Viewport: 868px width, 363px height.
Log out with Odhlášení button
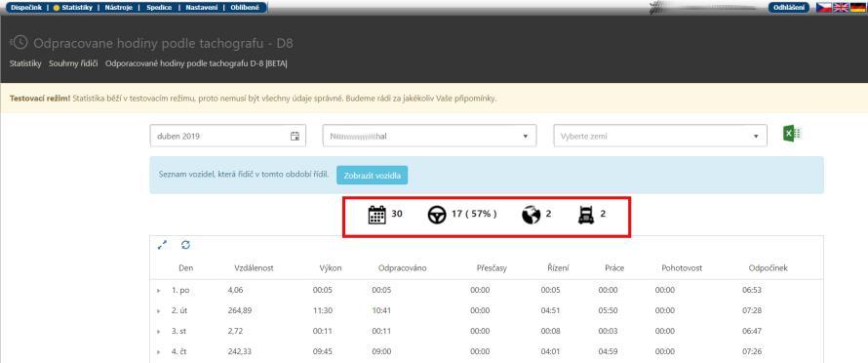click(788, 7)
